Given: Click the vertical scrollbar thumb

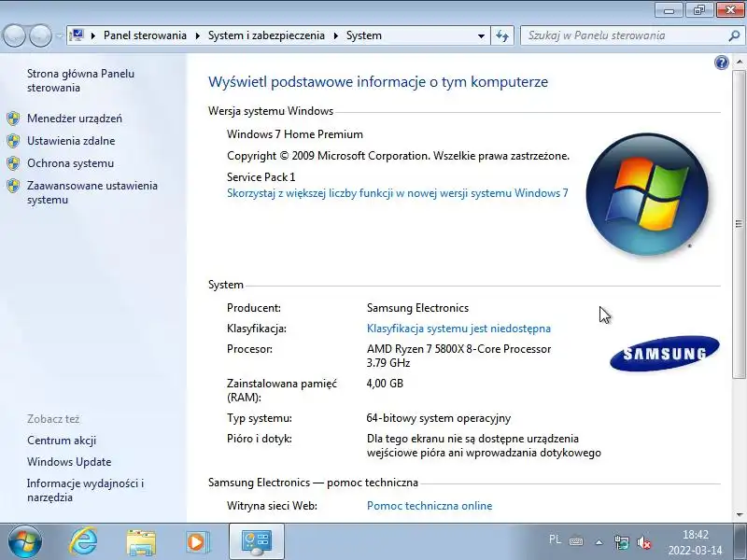Looking at the screenshot, I should (x=739, y=224).
